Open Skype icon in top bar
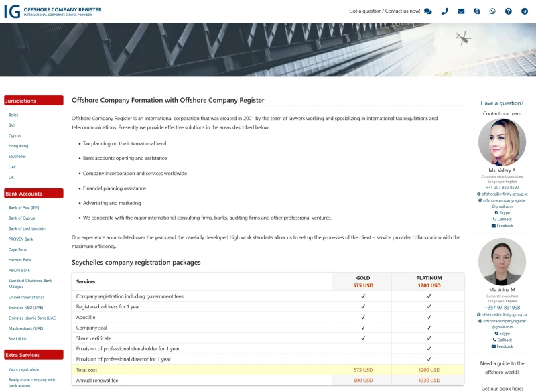Image resolution: width=536 pixels, height=392 pixels. [x=477, y=11]
